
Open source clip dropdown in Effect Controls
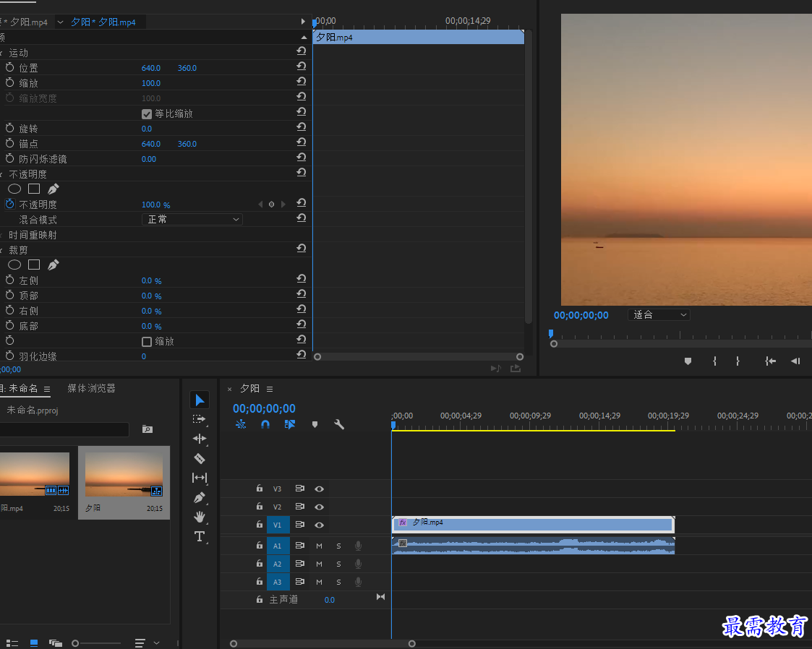pos(60,22)
